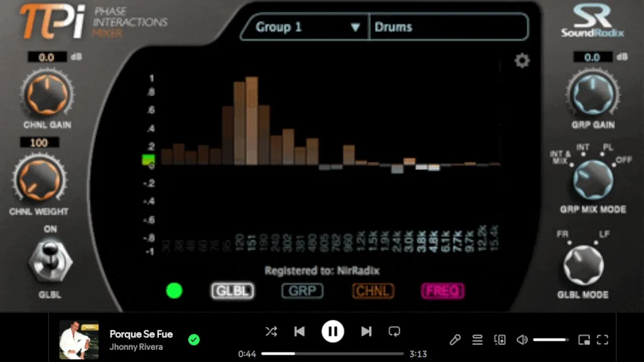The image size is (644, 362).
Task: Select INT & MIX group mix mode
Action: (561, 157)
